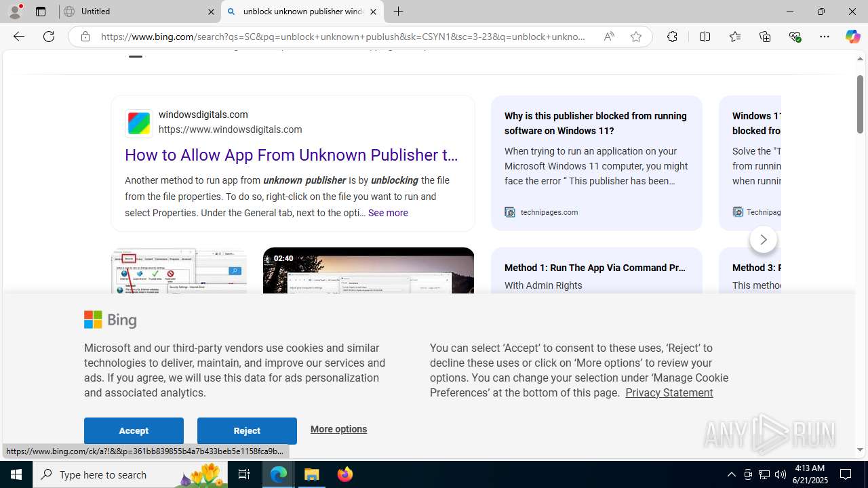Screen dimensions: 868x488
Task: Open File Explorer from the taskbar
Action: [312, 474]
